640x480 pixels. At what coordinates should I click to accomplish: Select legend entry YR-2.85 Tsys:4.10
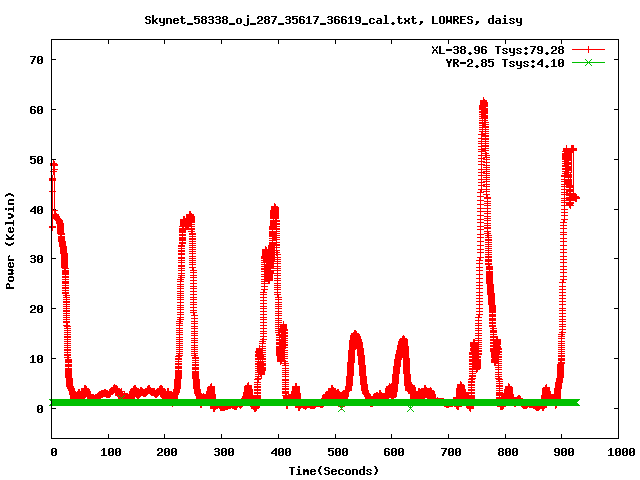click(504, 63)
